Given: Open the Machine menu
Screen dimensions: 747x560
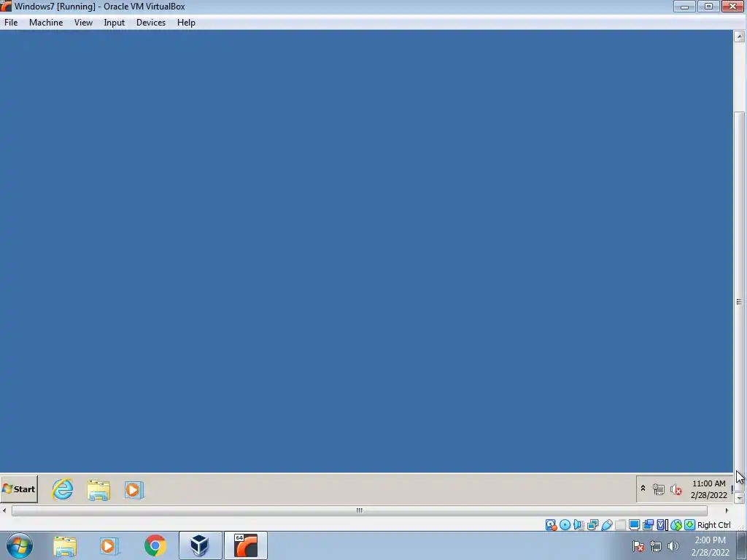Looking at the screenshot, I should [46, 23].
